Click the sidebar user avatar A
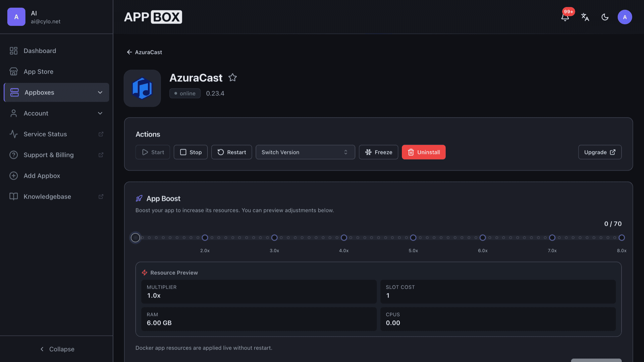The width and height of the screenshot is (644, 362). coord(16,17)
